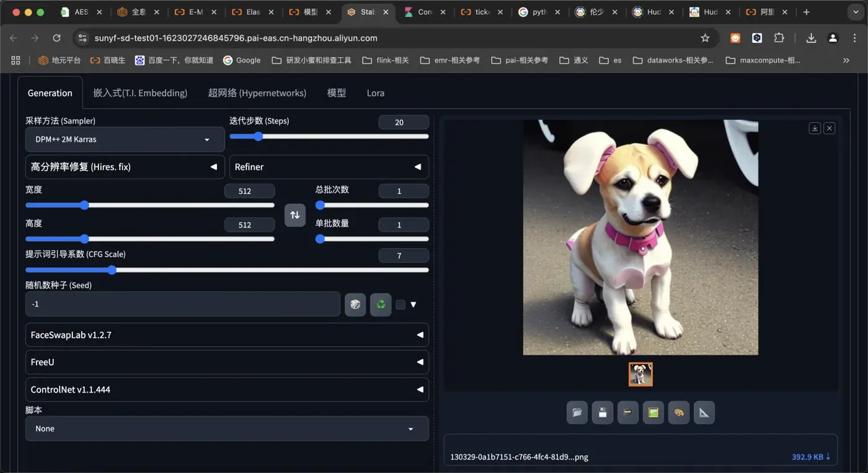Open Chrome three-dot menu
The width and height of the screenshot is (868, 473).
pyautogui.click(x=854, y=38)
